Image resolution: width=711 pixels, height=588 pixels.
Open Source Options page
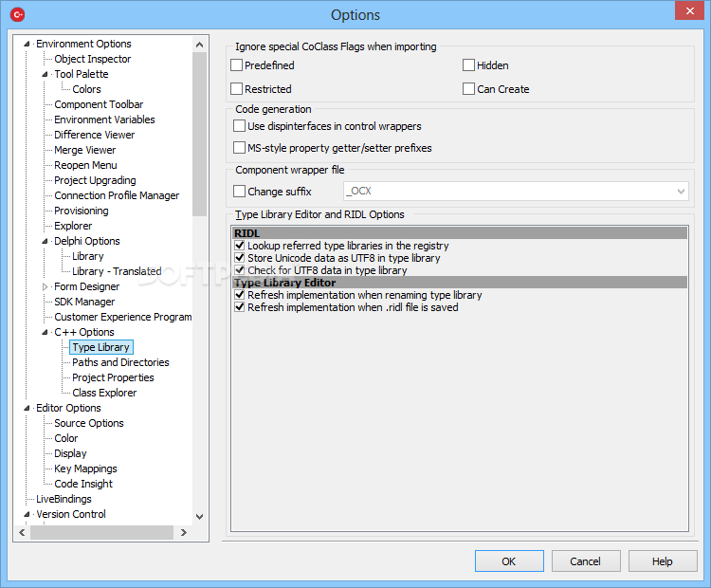pos(89,423)
